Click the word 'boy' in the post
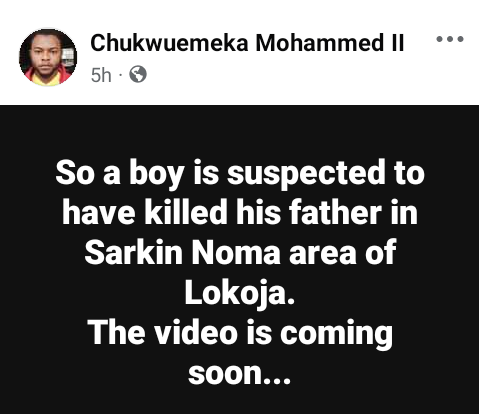Viewport: 479px width, 414px height. 157,174
